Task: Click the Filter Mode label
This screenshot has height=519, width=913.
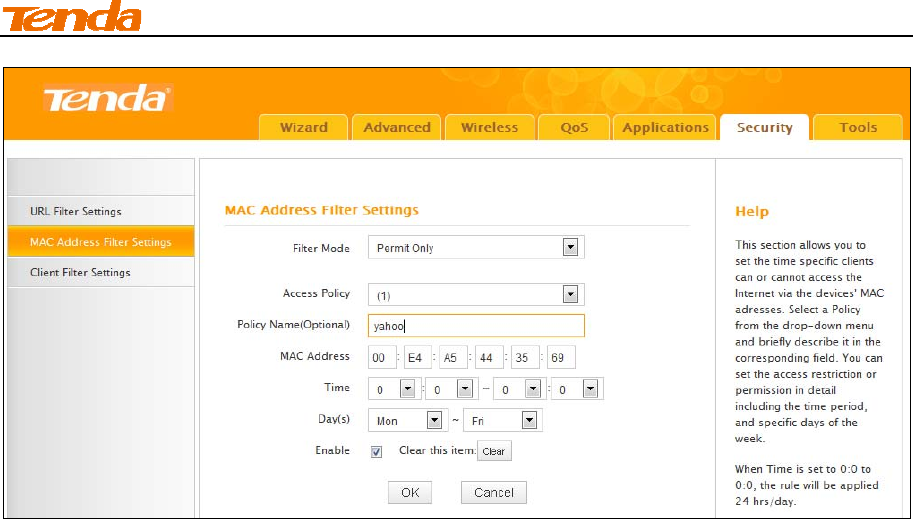Action: tap(321, 249)
